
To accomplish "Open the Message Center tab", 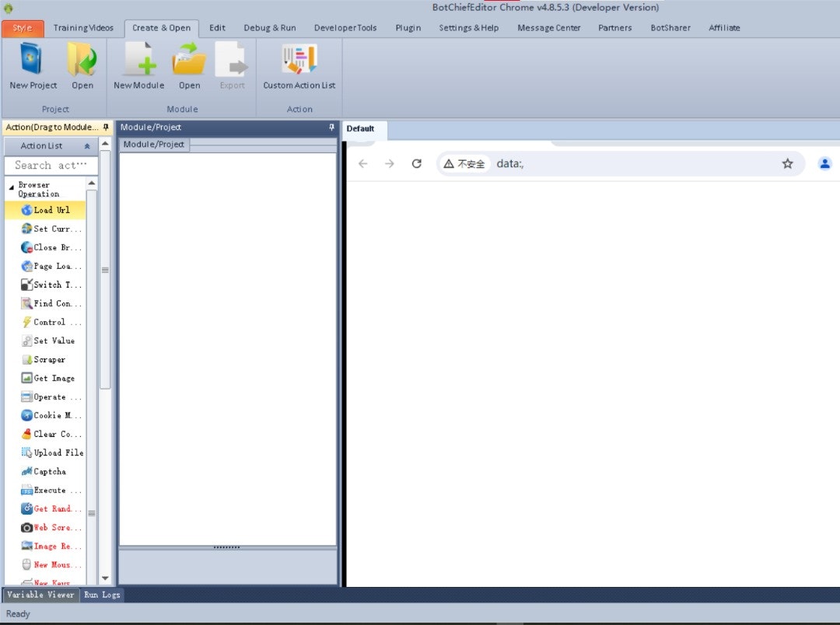I will coord(548,28).
